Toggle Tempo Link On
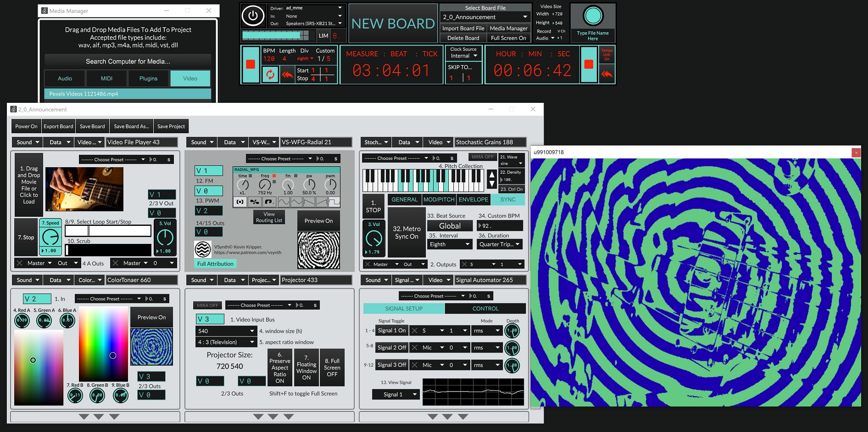This screenshot has height=432, width=868. point(606,55)
